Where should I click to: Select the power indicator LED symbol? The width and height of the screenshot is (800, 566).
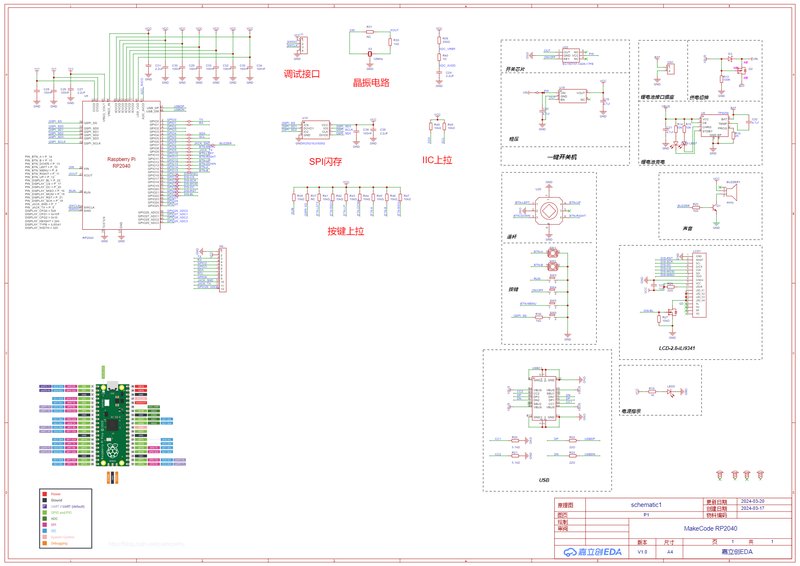tap(671, 391)
